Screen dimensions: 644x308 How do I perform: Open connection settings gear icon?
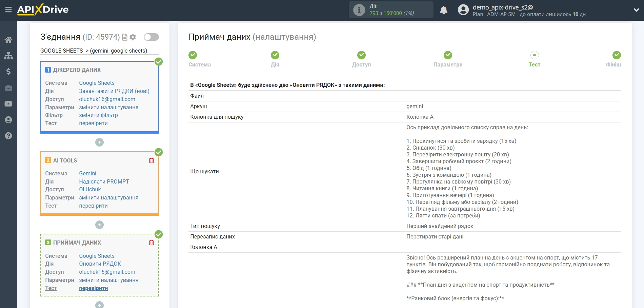pyautogui.click(x=133, y=37)
